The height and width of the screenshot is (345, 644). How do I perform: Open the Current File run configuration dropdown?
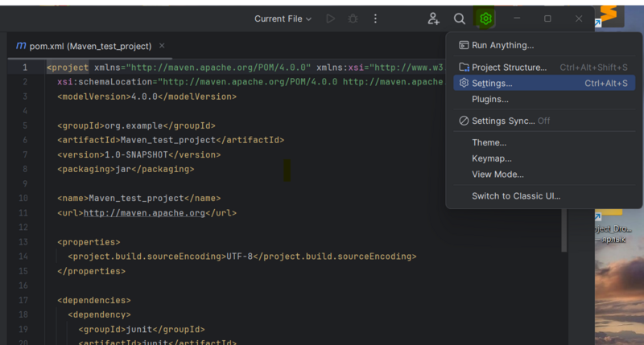[x=283, y=18]
